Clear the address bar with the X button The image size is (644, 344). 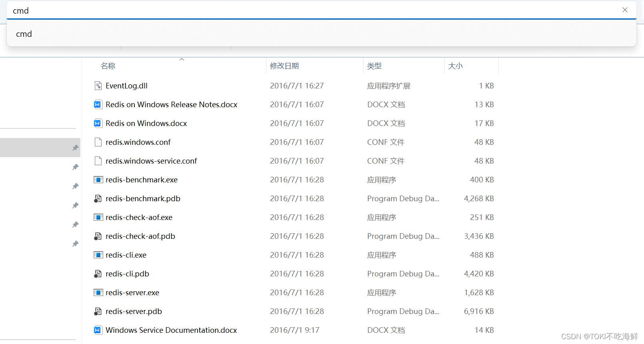[x=625, y=10]
